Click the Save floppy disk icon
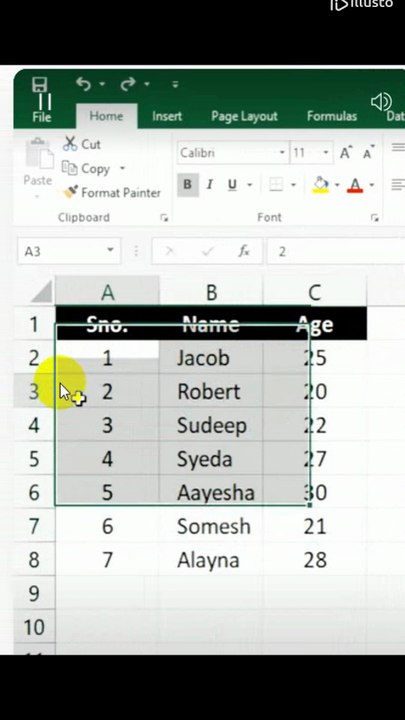Image resolution: width=405 pixels, height=720 pixels. click(x=40, y=84)
